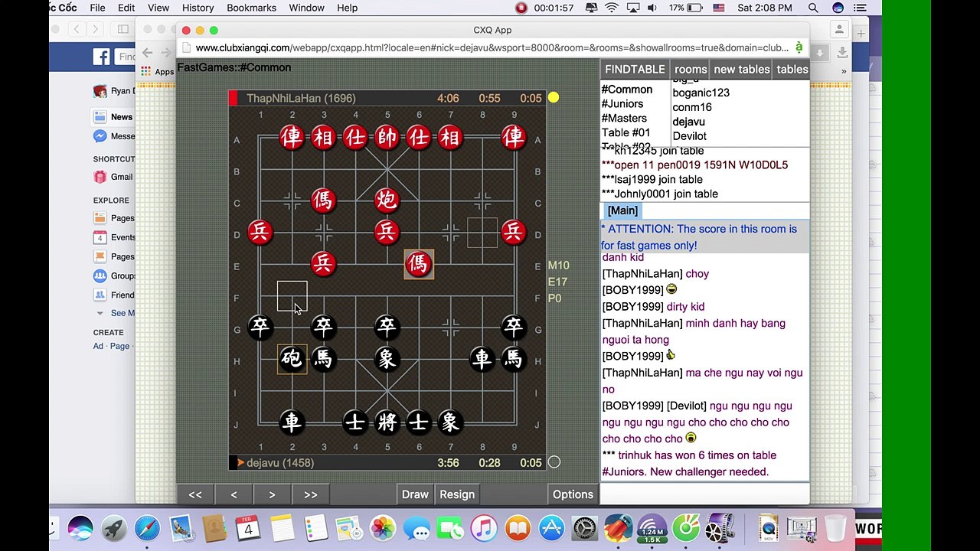980x551 pixels.
Task: Click the downloads icon in background browser toolbar
Action: pyautogui.click(x=841, y=53)
